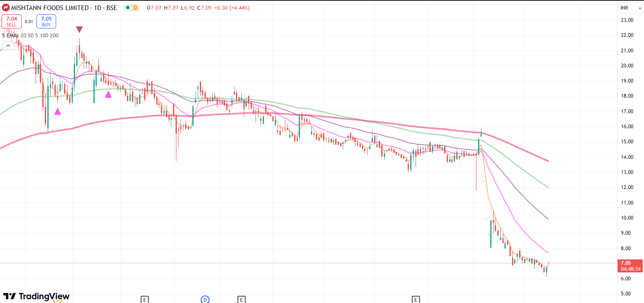Image resolution: width=644 pixels, height=303 pixels.
Task: Click the 12.00 price axis label
Action: click(x=627, y=187)
